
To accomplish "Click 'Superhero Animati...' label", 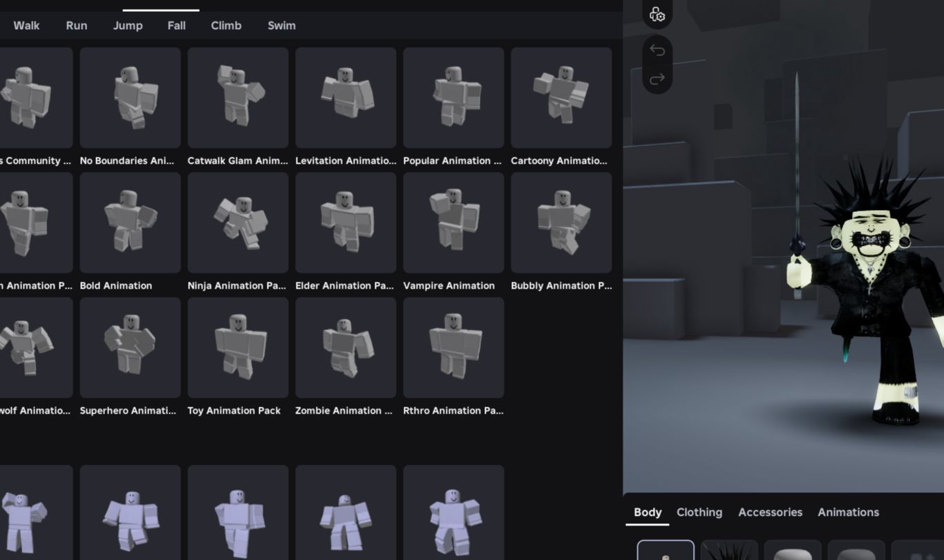I will [128, 411].
